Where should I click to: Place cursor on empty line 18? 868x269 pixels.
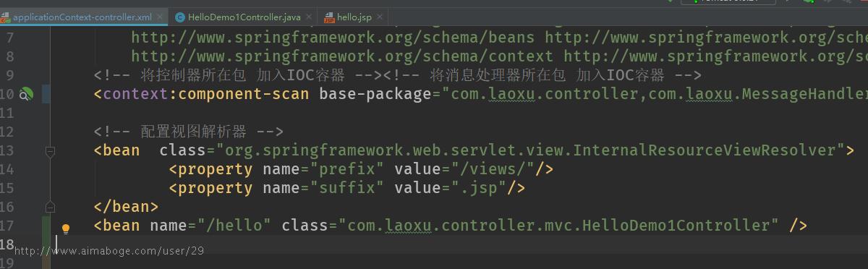pyautogui.click(x=434, y=244)
